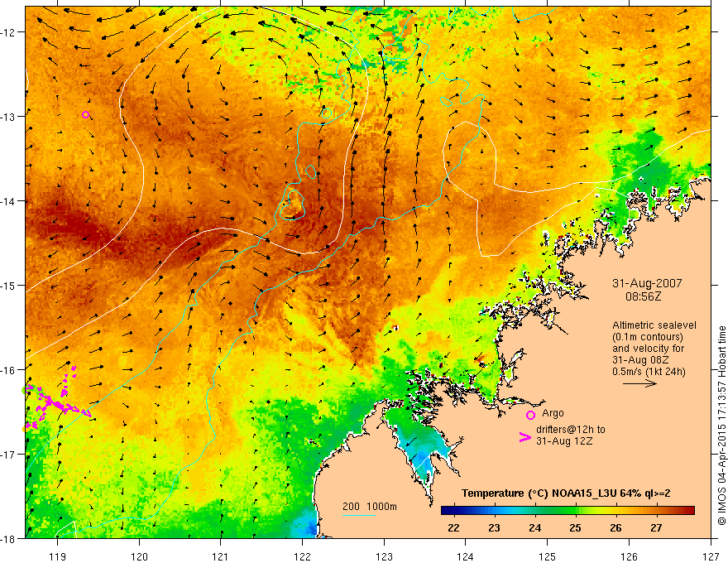
Task: Click the Temperature NOAA15_L3U title text
Action: [x=566, y=493]
